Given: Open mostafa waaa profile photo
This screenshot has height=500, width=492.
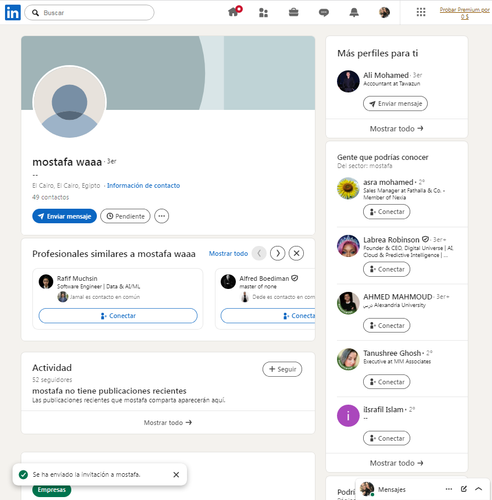Looking at the screenshot, I should click(69, 102).
